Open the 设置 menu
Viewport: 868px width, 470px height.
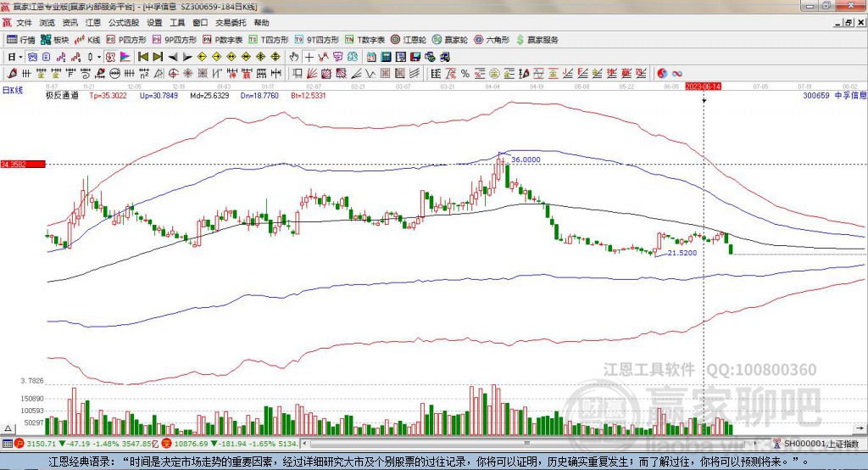point(154,23)
